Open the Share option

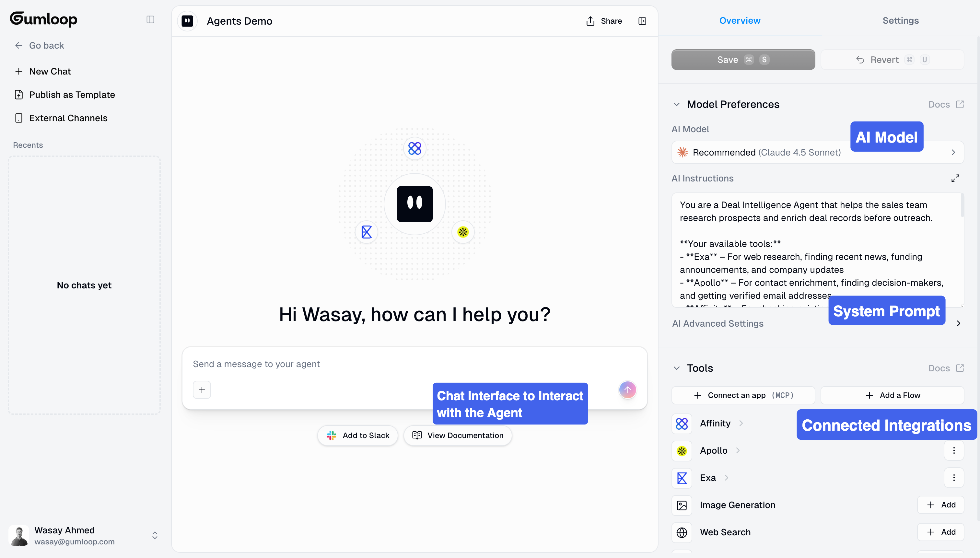point(603,21)
